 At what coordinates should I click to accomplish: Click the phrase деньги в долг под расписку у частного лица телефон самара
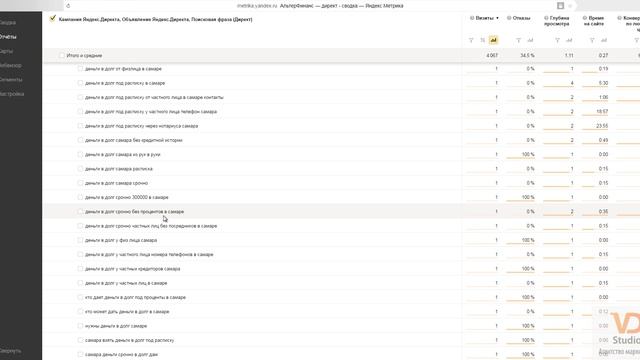pyautogui.click(x=151, y=111)
